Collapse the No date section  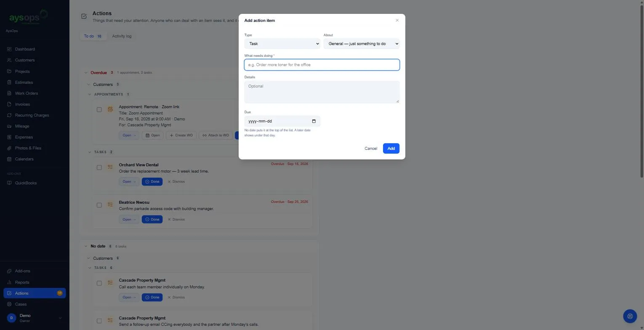86,246
